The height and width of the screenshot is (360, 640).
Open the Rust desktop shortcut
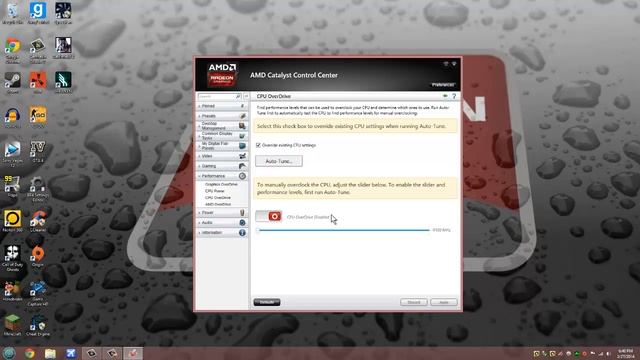[38, 83]
